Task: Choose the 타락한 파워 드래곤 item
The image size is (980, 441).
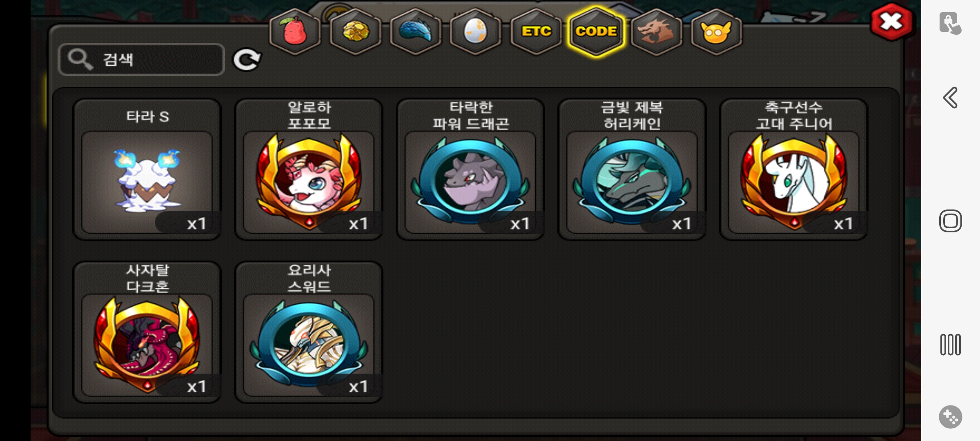Action: pyautogui.click(x=470, y=169)
